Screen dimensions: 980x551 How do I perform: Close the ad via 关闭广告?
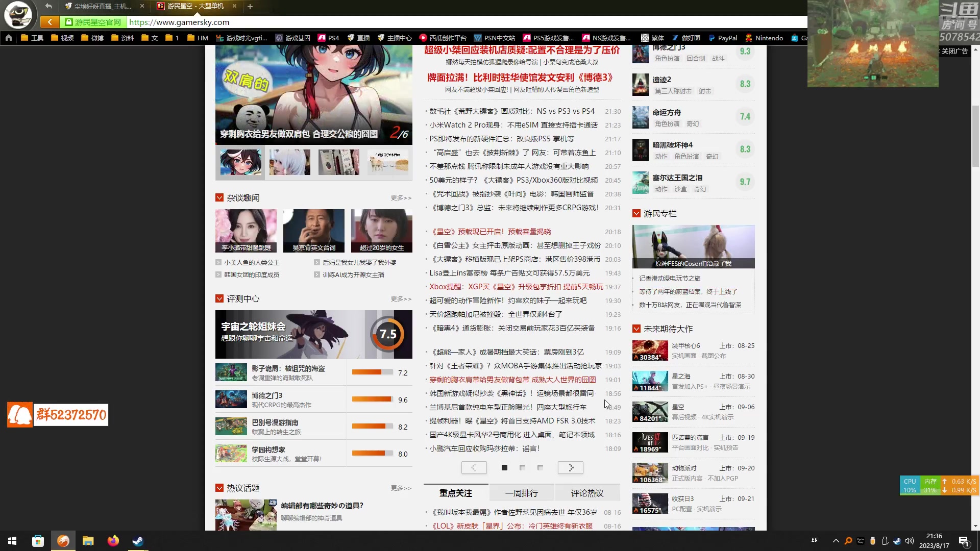coord(953,51)
